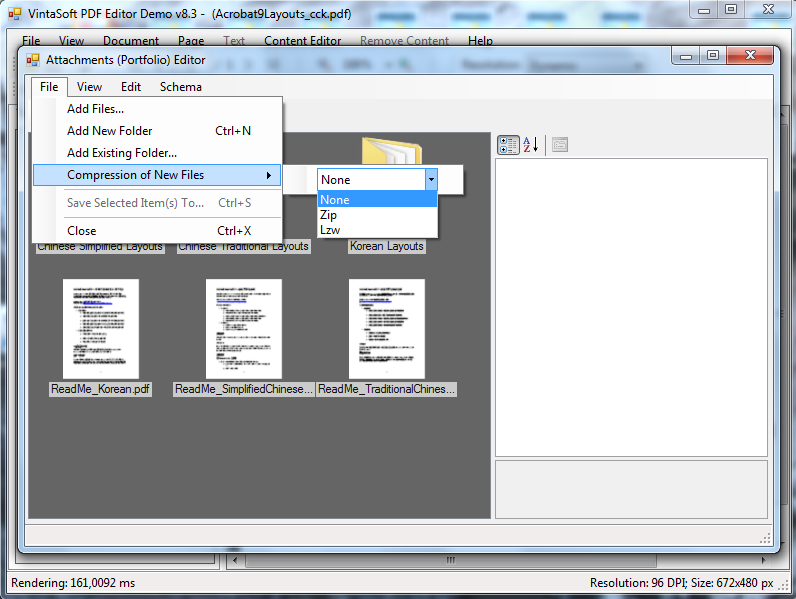Viewport: 796px width, 599px height.
Task: Maximize the Attachments (Portfolio) Editor window
Action: pyautogui.click(x=713, y=55)
